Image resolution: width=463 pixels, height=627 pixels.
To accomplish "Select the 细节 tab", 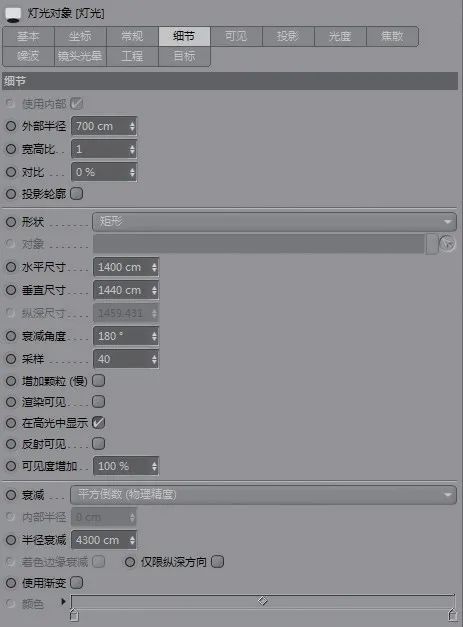I will (184, 36).
